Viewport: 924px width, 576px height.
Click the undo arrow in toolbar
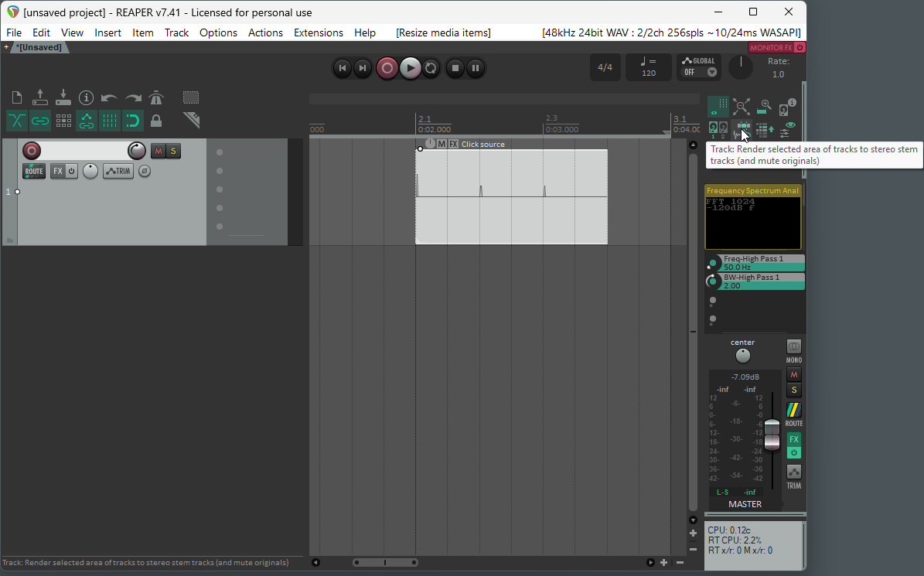109,97
